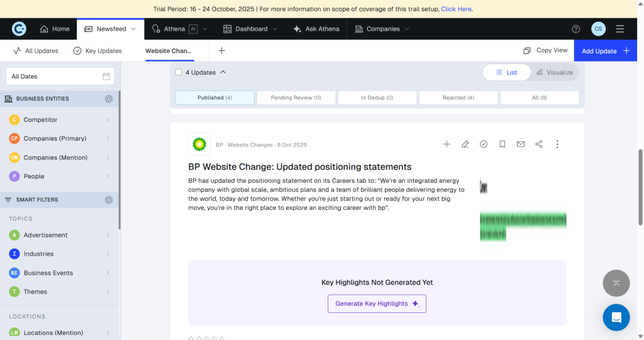Go to Home
Viewport: 644px width, 340px height.
coord(55,29)
